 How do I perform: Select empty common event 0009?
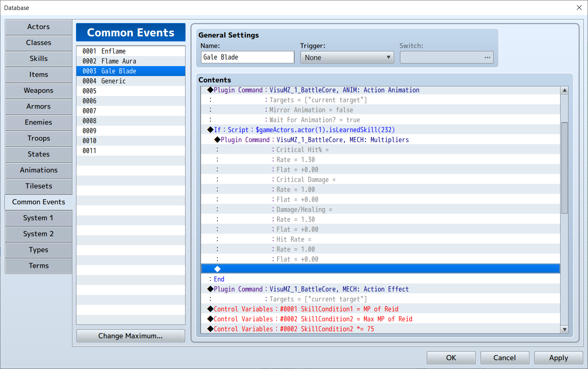(x=131, y=131)
